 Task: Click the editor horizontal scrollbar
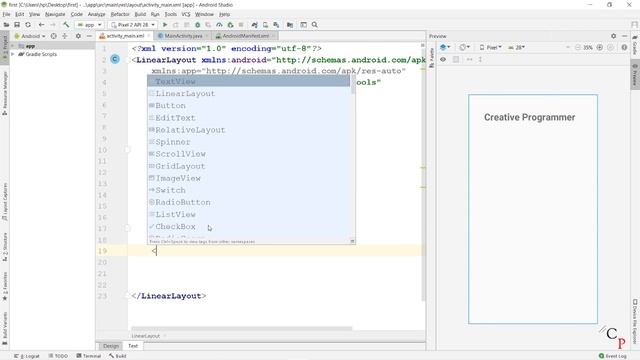click(242, 328)
